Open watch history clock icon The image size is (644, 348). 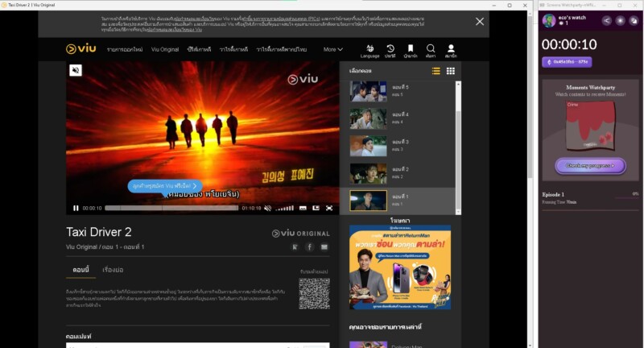point(390,52)
